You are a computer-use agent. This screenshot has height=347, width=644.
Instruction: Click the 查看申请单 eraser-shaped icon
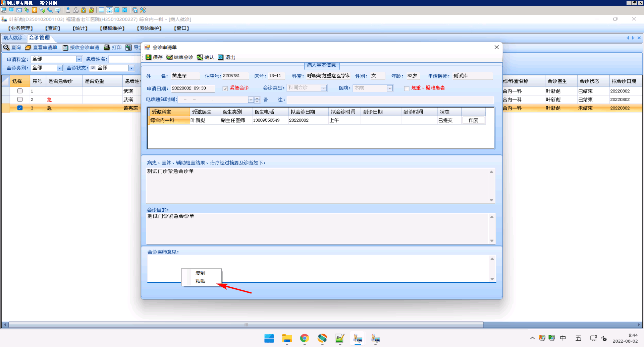pos(28,48)
